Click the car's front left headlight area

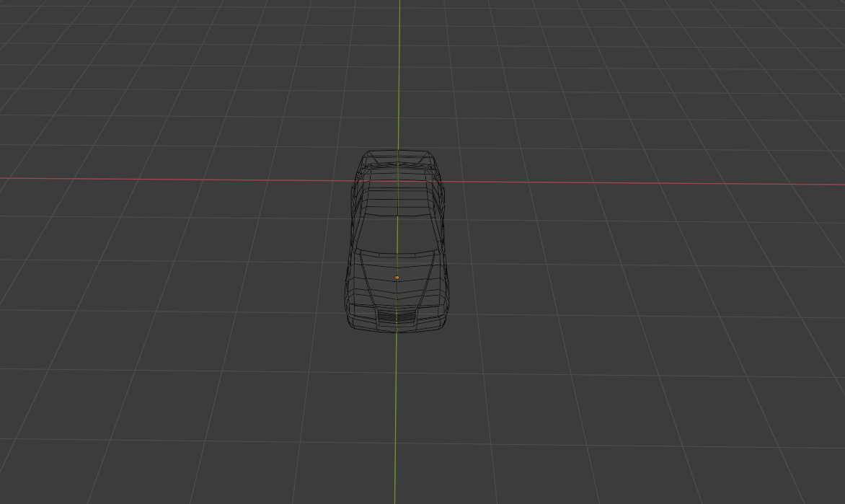point(366,308)
